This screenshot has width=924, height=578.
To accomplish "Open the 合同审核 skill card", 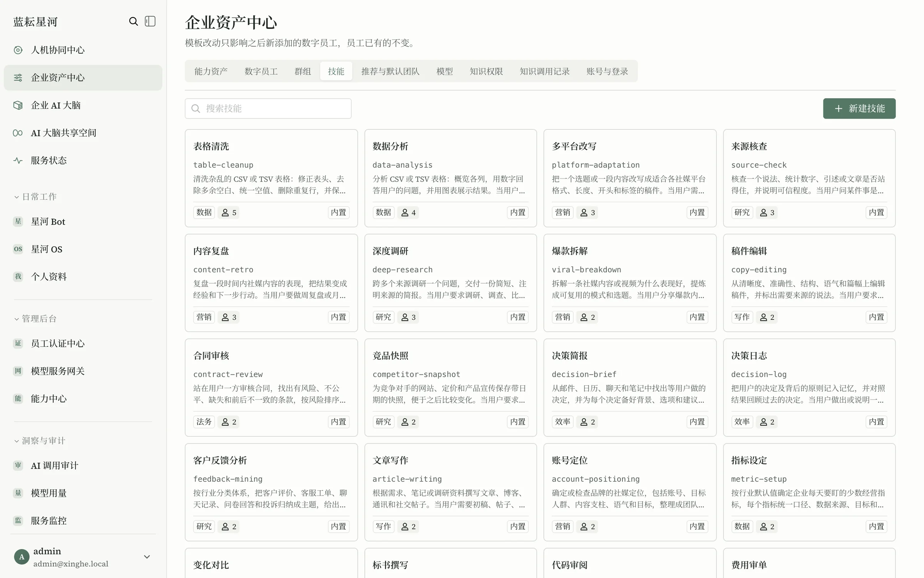I will click(271, 388).
